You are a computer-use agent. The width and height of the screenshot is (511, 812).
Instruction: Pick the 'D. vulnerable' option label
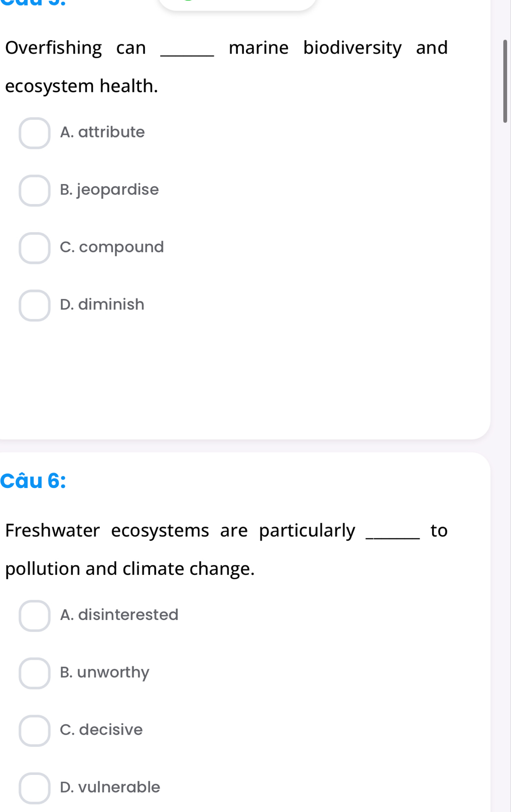point(110,787)
